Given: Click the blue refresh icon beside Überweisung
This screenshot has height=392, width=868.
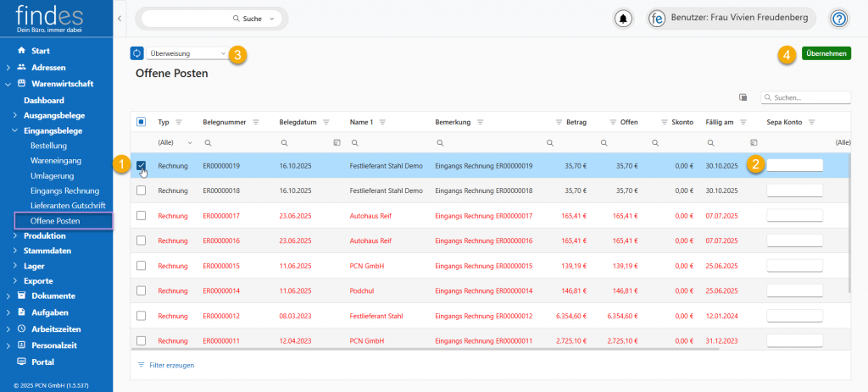Looking at the screenshot, I should coord(137,53).
